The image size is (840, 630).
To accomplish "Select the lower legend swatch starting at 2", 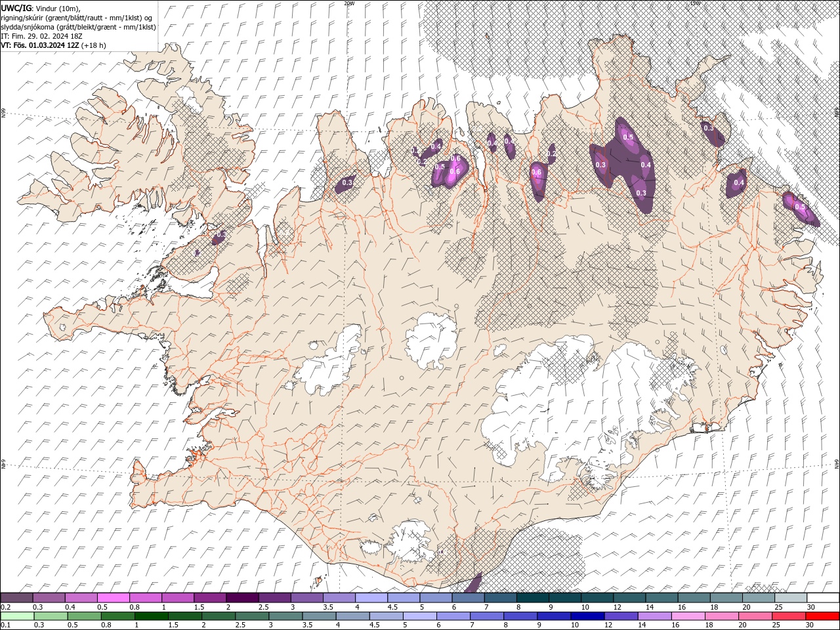I will 218,616.
